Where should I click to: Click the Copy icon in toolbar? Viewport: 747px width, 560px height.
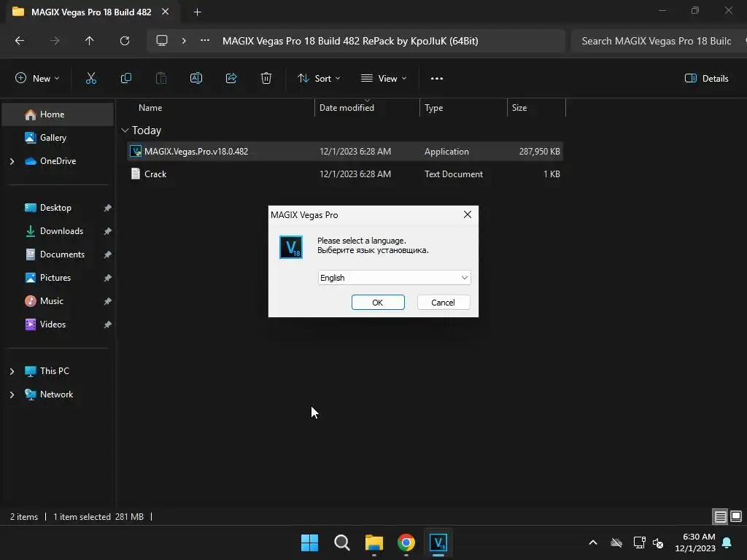[x=125, y=79]
